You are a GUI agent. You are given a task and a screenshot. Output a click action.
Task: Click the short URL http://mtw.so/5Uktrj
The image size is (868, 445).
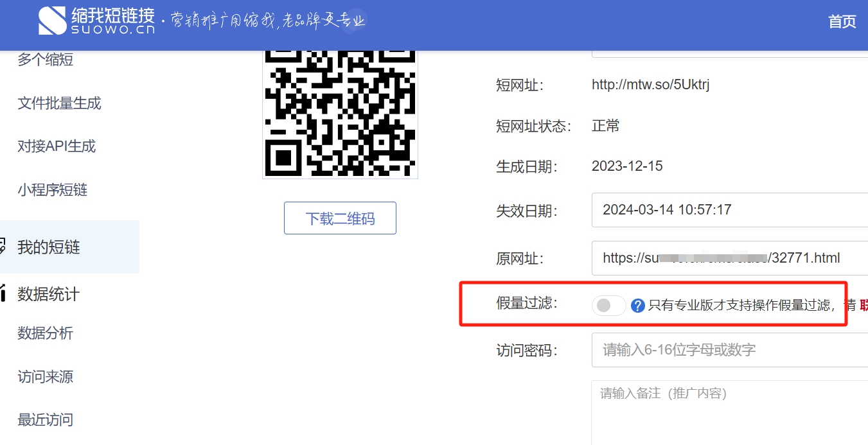click(650, 85)
